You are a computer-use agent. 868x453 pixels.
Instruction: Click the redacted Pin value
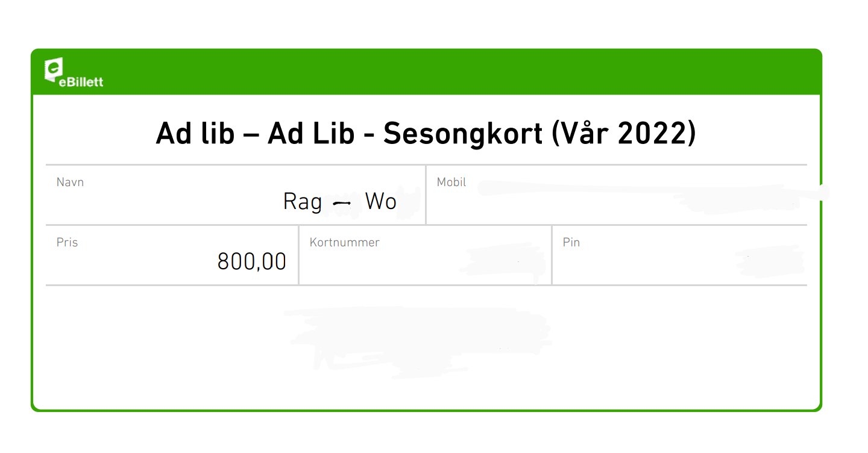(769, 261)
